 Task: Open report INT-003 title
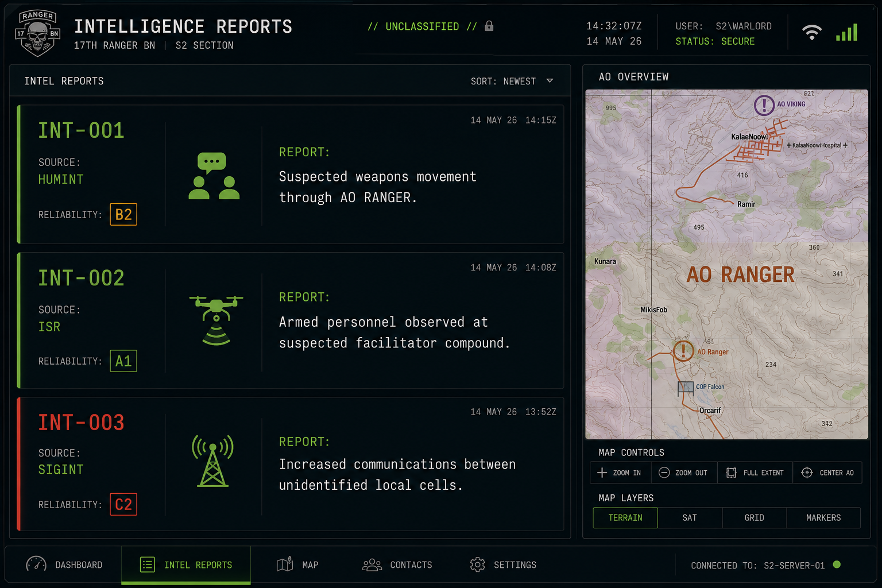pos(81,423)
